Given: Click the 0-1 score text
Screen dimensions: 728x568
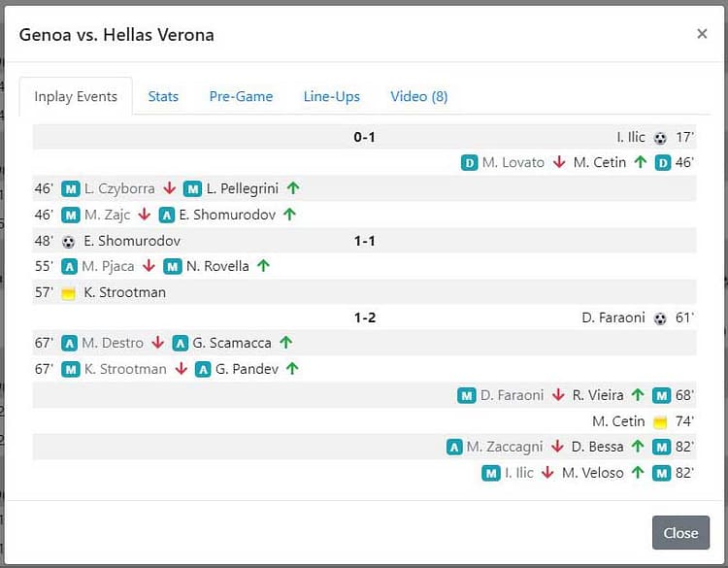Looking at the screenshot, I should tap(364, 137).
